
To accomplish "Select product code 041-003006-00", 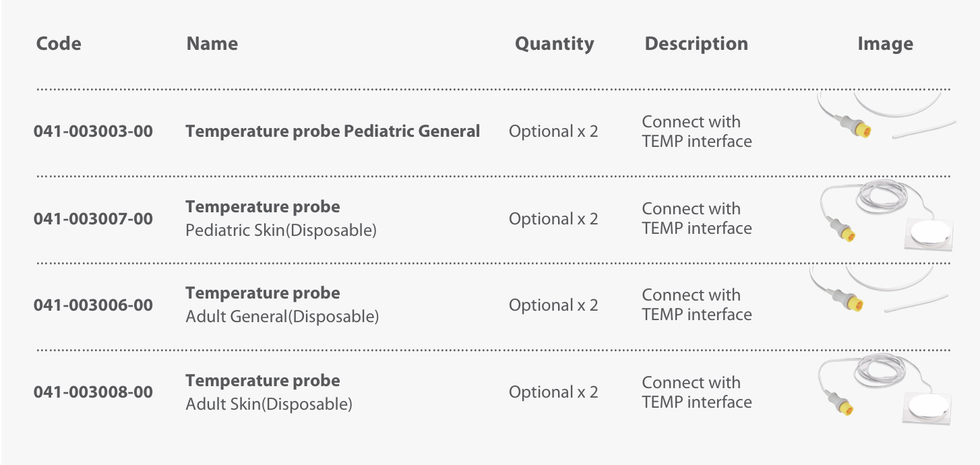I will [93, 305].
